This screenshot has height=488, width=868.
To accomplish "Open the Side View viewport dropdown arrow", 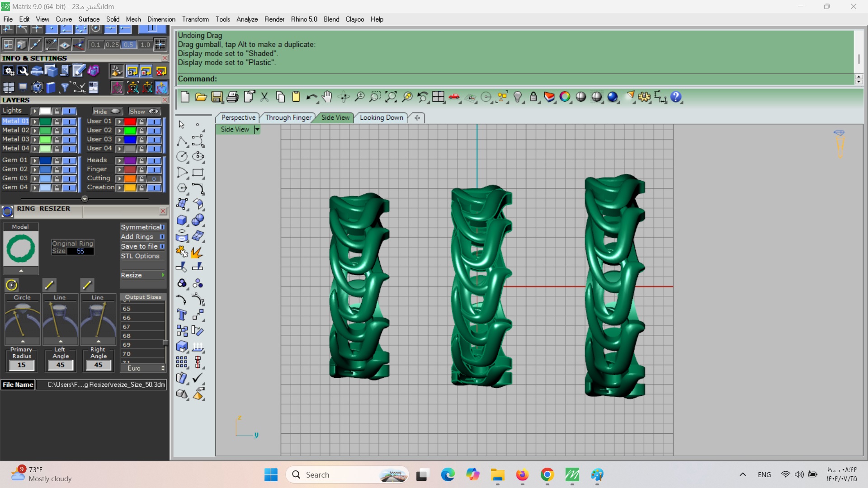I will [257, 130].
